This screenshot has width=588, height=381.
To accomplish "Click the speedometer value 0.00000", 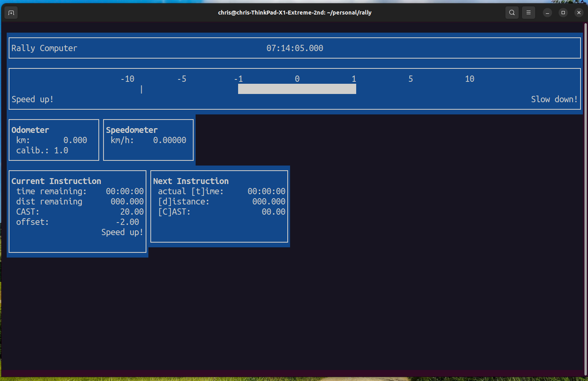I will click(170, 140).
